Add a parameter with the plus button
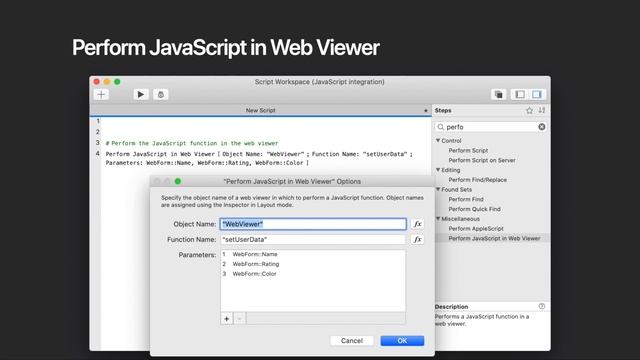 coord(227,319)
